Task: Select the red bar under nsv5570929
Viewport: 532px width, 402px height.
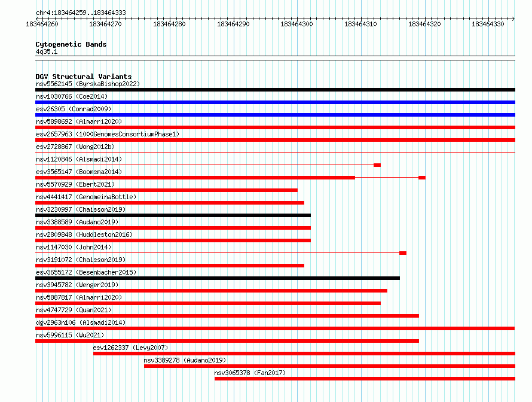Action: pyautogui.click(x=166, y=190)
